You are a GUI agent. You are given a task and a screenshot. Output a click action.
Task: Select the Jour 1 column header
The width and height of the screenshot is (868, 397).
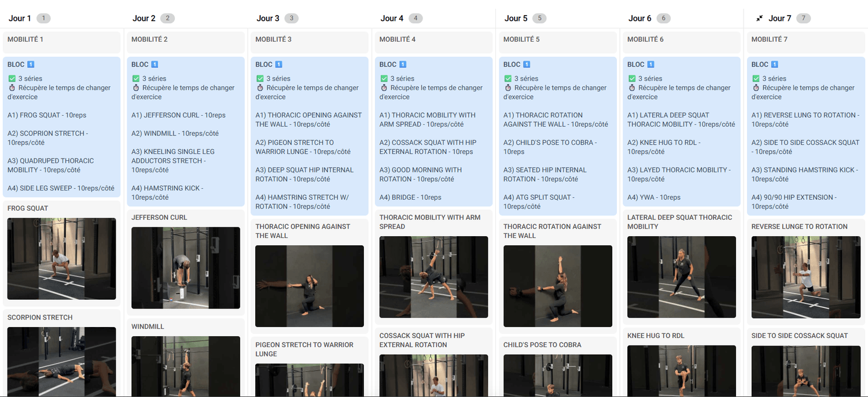click(20, 19)
